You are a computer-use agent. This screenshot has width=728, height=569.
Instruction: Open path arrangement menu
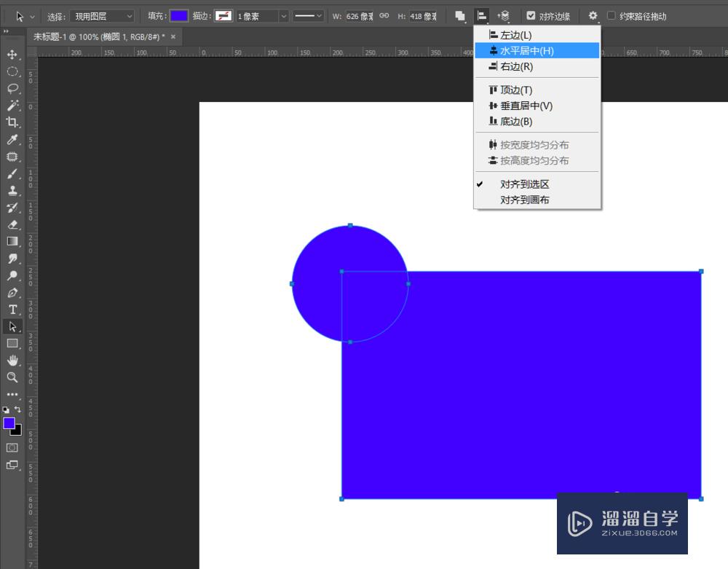pyautogui.click(x=504, y=16)
